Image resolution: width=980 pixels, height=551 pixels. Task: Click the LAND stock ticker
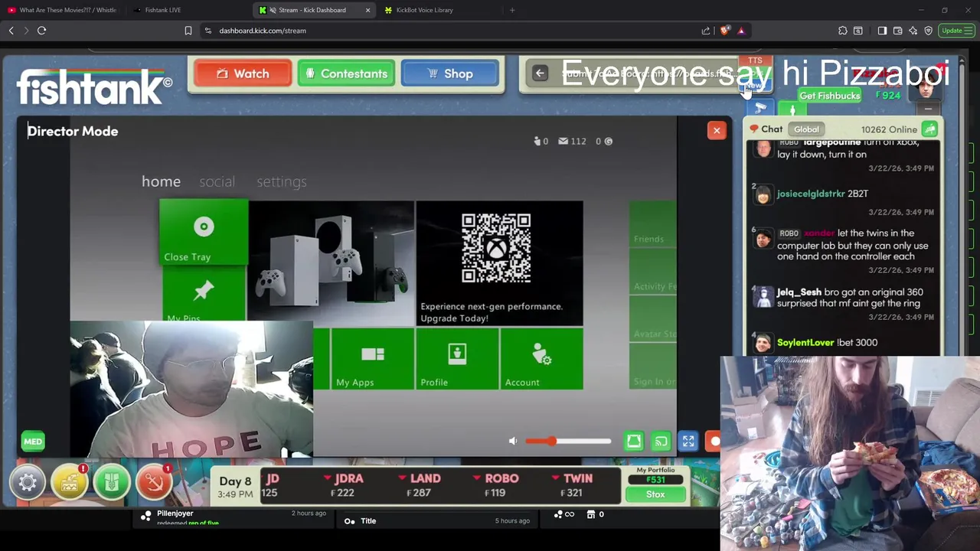point(420,485)
